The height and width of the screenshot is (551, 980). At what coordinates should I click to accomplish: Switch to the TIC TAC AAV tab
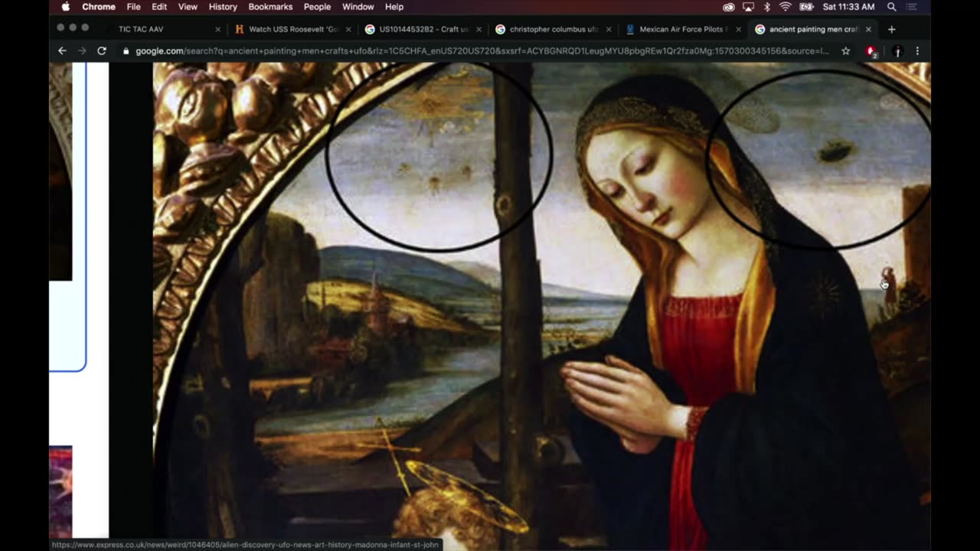pyautogui.click(x=161, y=29)
